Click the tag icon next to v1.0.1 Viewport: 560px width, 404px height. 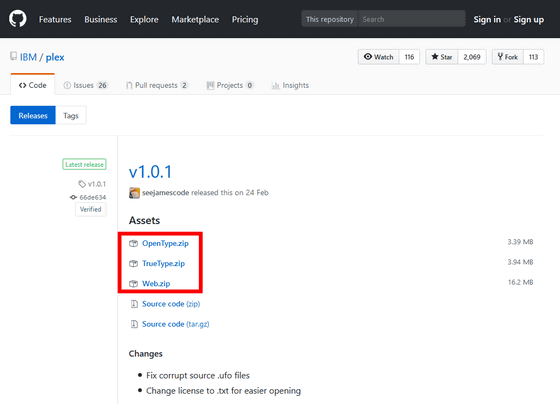(82, 184)
